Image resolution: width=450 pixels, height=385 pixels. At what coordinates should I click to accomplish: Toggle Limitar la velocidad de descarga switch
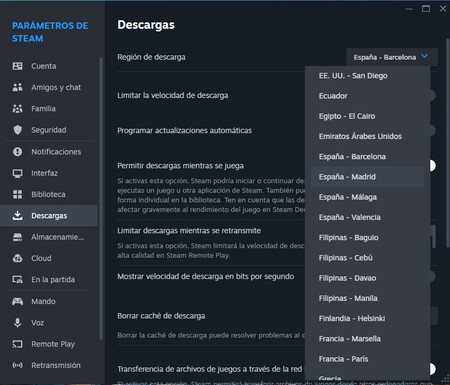click(x=433, y=95)
